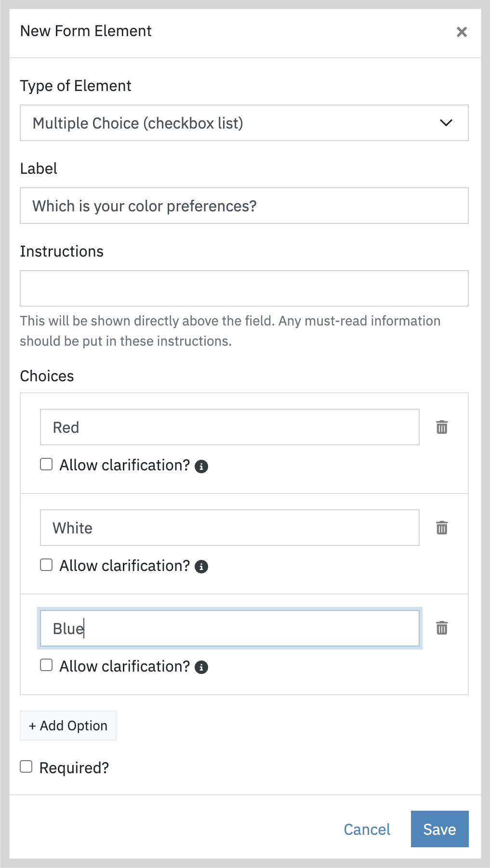490x868 pixels.
Task: Focus the empty Instructions field
Action: [244, 288]
